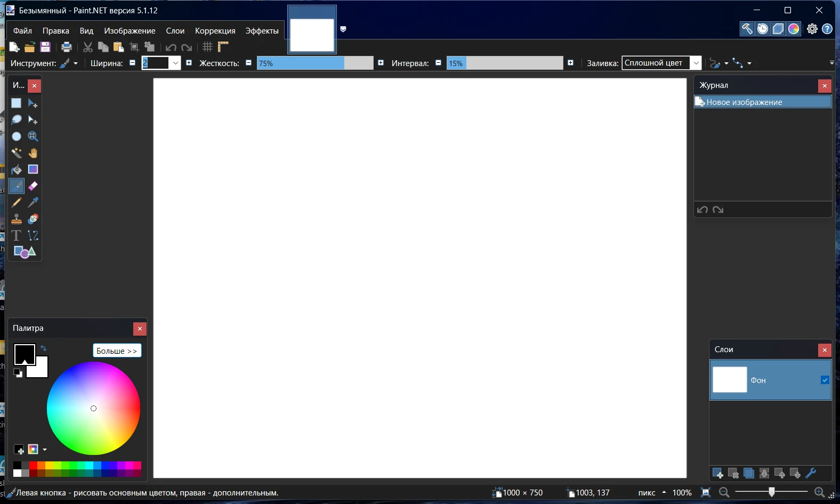Select the Eraser tool
The image size is (840, 504).
click(x=33, y=186)
